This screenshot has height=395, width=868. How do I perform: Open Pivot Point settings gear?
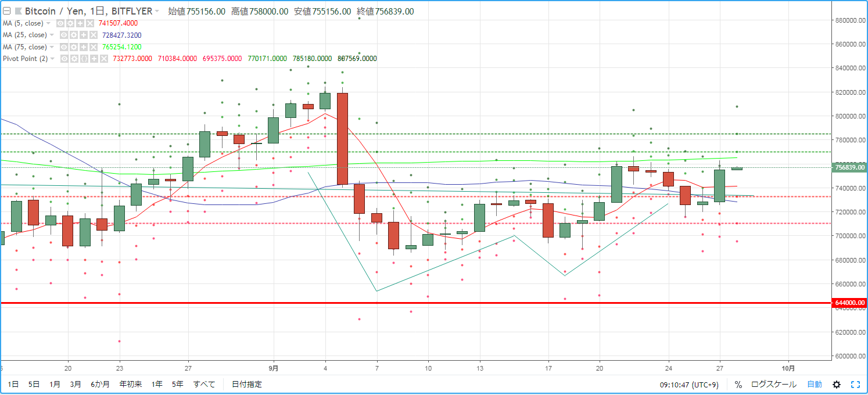tap(74, 59)
